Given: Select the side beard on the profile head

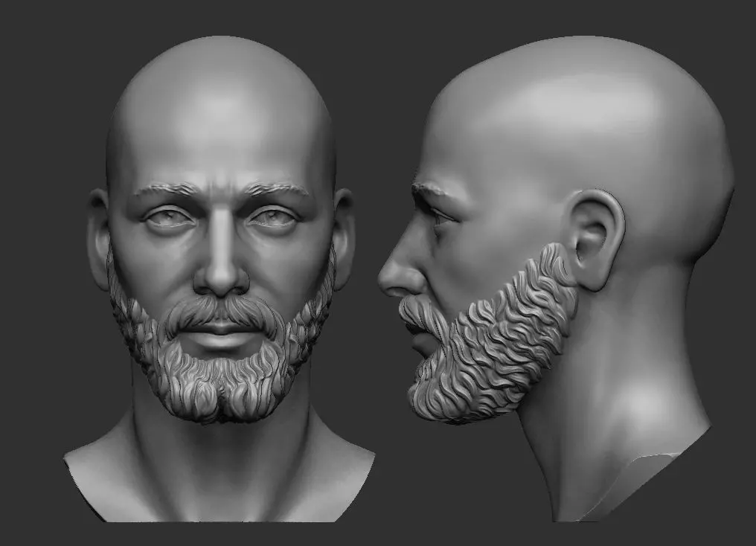Looking at the screenshot, I should click(x=496, y=337).
